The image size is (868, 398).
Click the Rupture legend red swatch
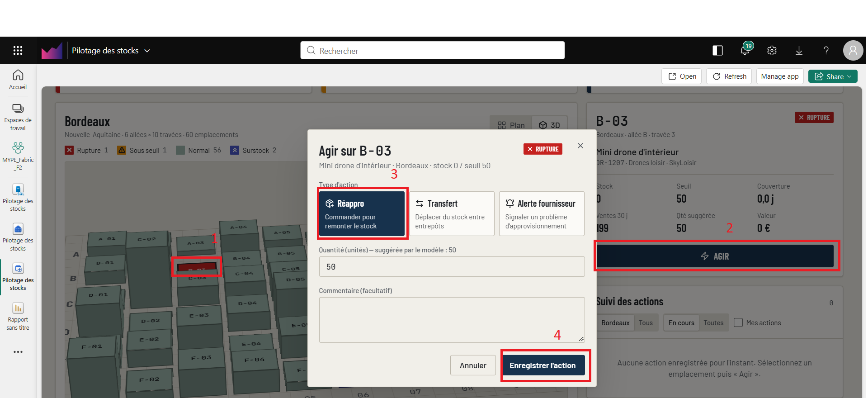click(x=69, y=150)
